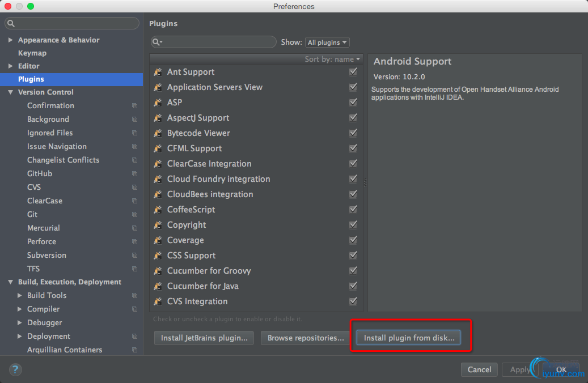Open the Show All plugins dropdown
This screenshot has height=383, width=588.
(x=327, y=42)
